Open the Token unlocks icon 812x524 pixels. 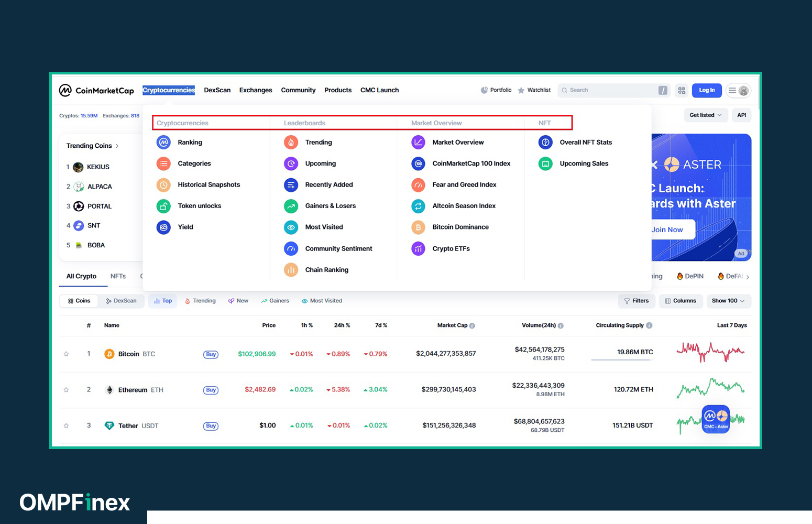[x=163, y=206]
